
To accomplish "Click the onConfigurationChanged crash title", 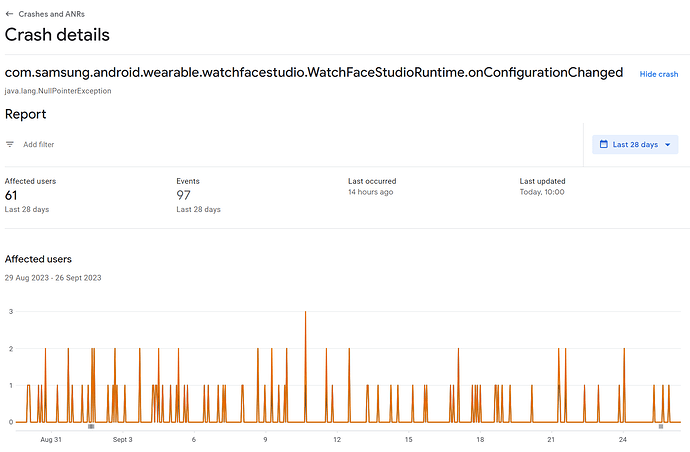I will (x=314, y=73).
